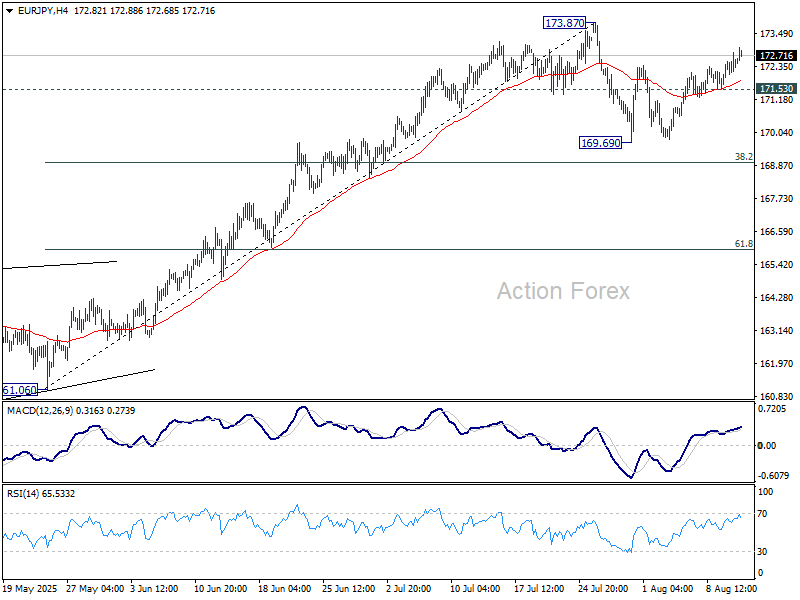Click the Action Forex watermark
800x600 pixels.
(564, 291)
